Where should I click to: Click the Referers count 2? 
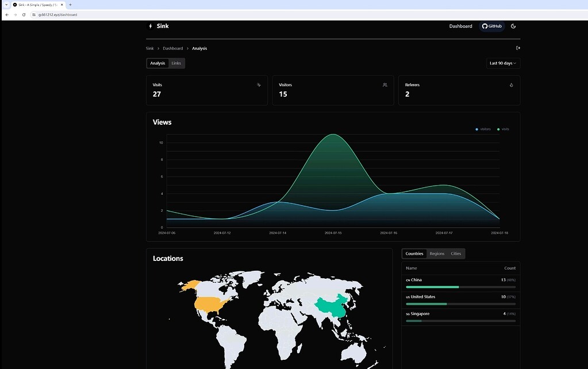408,94
